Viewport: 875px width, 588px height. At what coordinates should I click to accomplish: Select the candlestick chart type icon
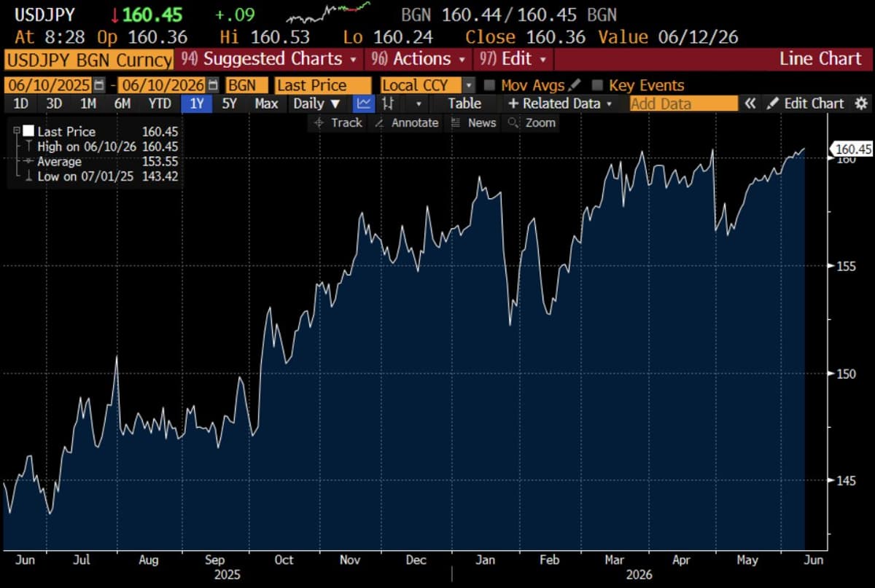pos(389,103)
